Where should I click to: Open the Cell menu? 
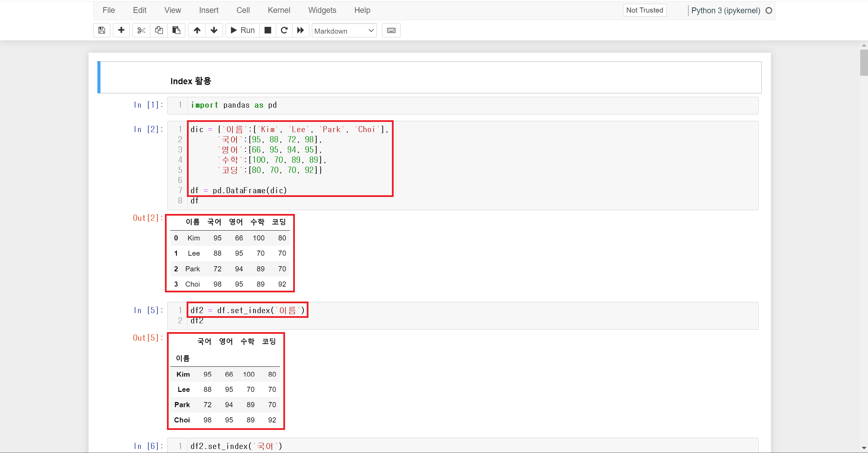coord(243,10)
